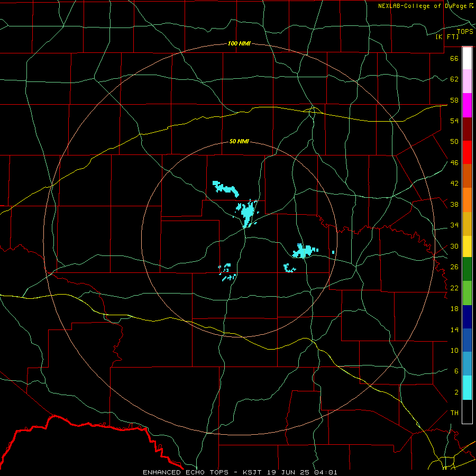Image resolution: width=476 pixels, height=476 pixels.
Task: Click the dark orange 46 kft swatch
Action: point(467,176)
